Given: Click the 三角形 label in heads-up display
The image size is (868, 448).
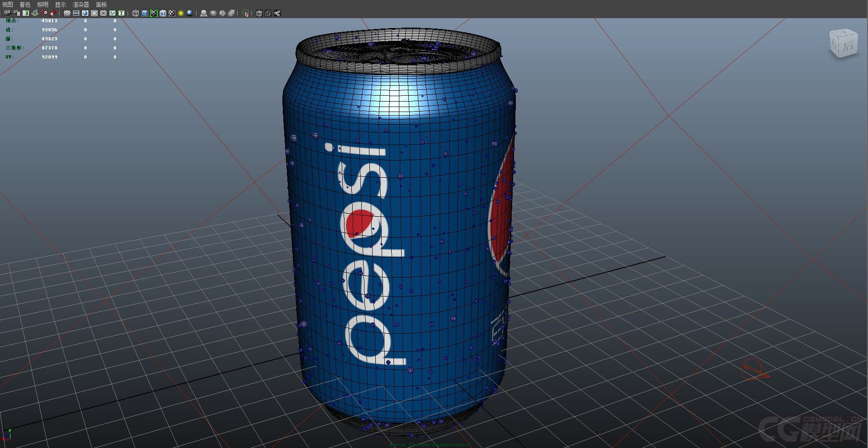Looking at the screenshot, I should coord(15,48).
